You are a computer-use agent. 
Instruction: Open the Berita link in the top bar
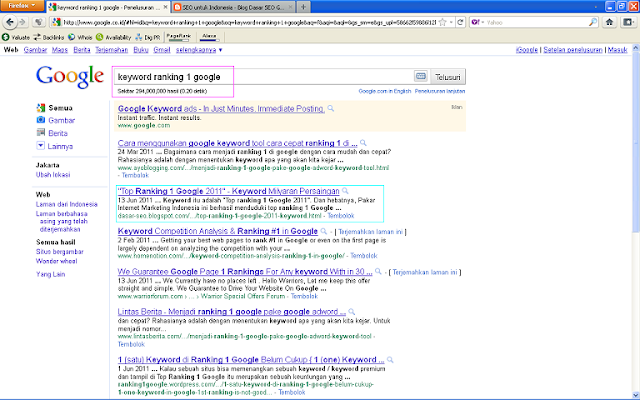[x=82, y=50]
